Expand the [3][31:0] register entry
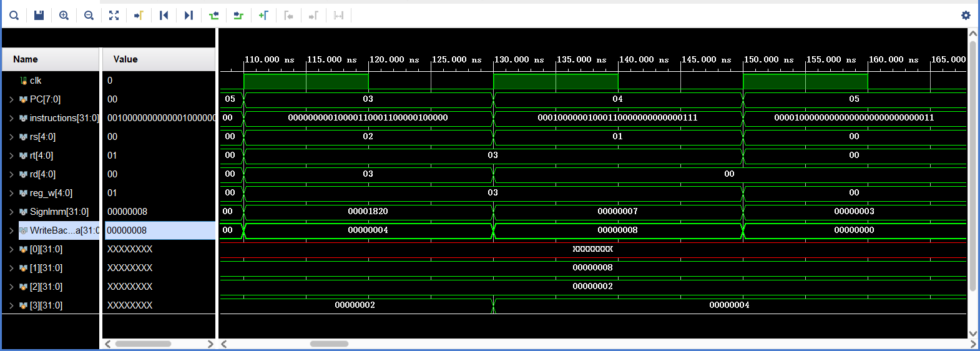 coord(11,305)
